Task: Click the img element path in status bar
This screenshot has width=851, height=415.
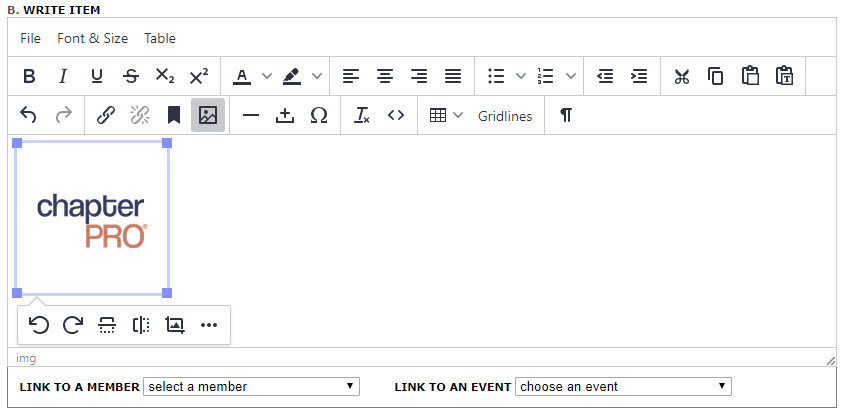Action: (26, 358)
